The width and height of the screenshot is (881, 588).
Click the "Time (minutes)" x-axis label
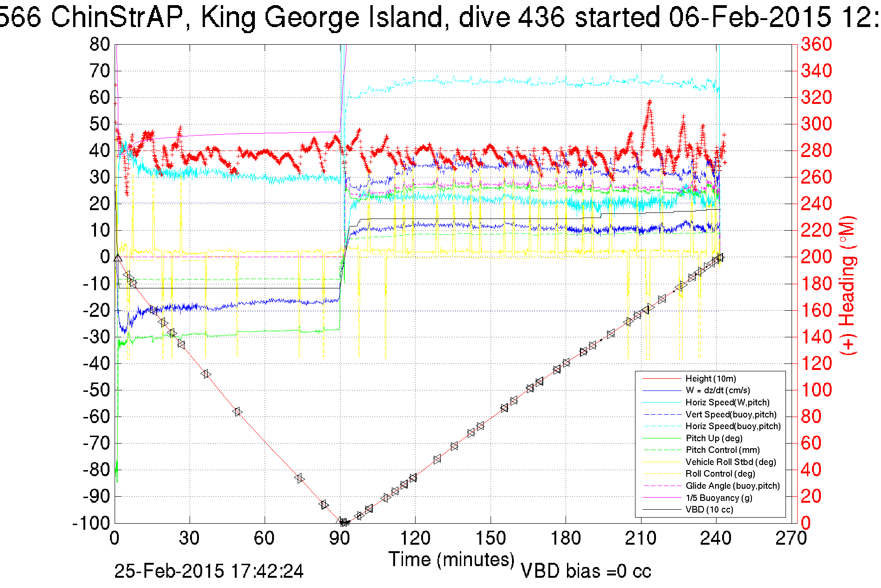point(451,559)
